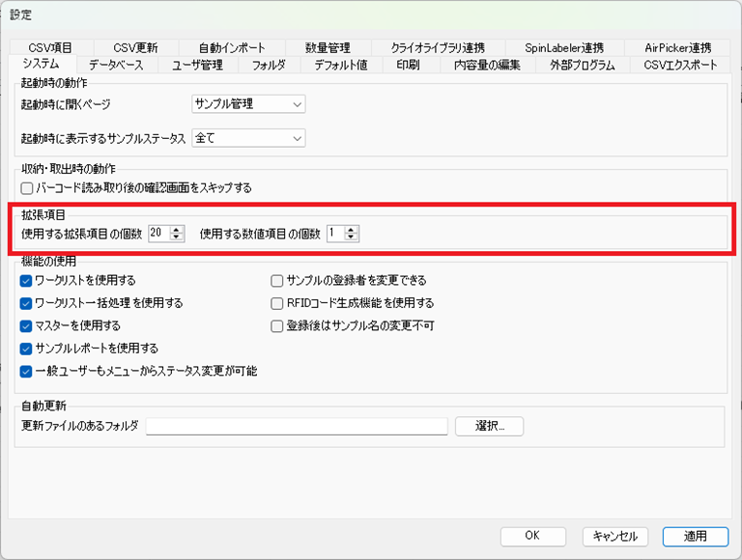Open the AirPicker連携 tab

coord(677,47)
